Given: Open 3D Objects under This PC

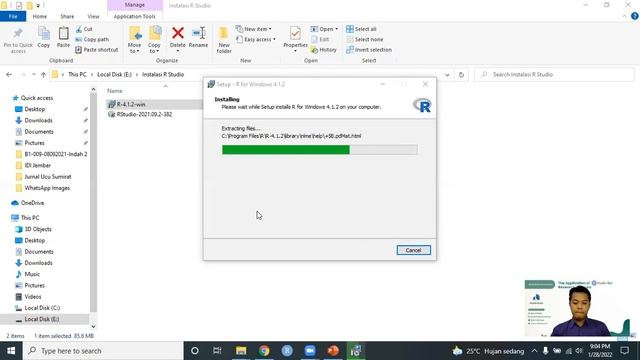Looking at the screenshot, I should click(38, 229).
